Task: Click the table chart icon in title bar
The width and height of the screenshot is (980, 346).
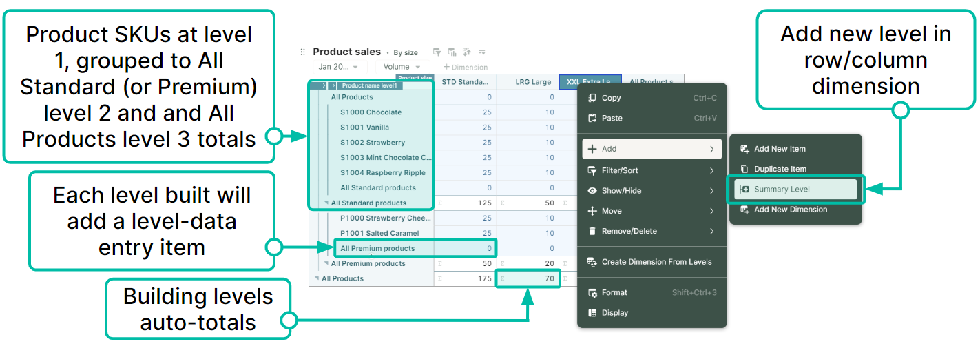Action: pos(452,52)
